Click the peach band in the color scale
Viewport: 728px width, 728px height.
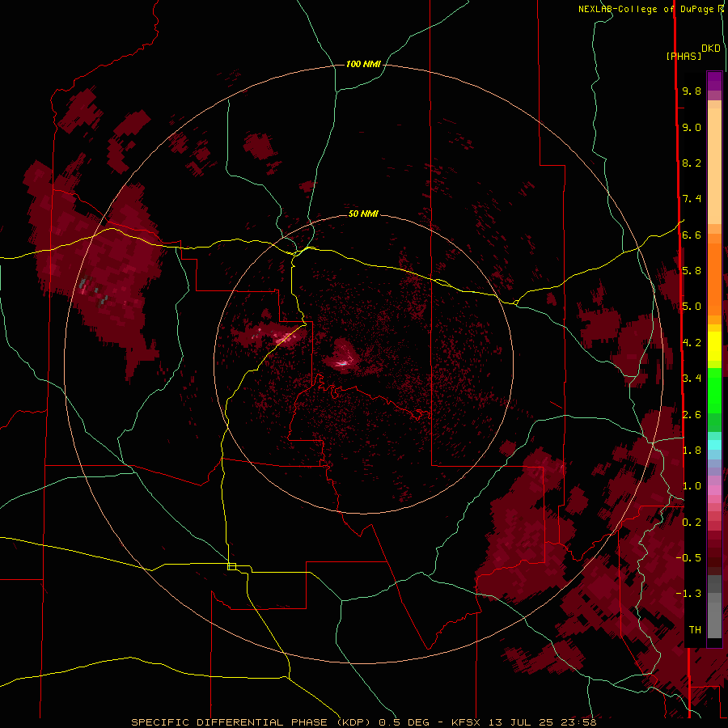pos(714,166)
